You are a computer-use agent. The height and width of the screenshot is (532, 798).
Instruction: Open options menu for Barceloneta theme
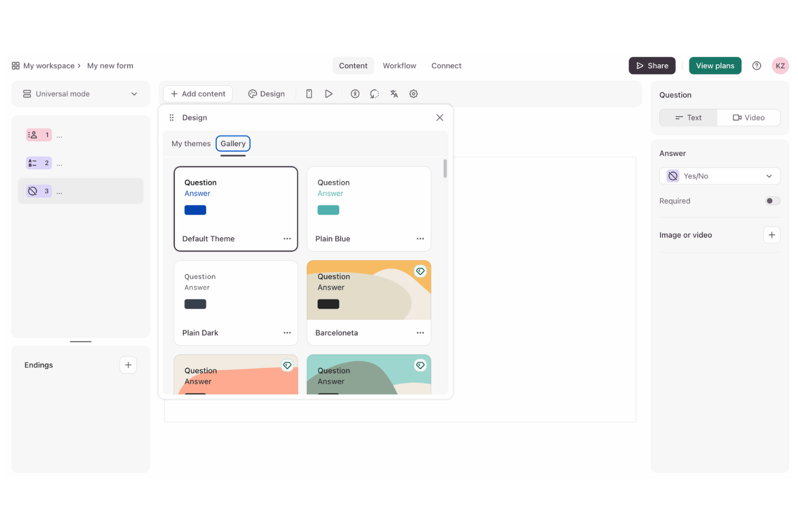(420, 333)
